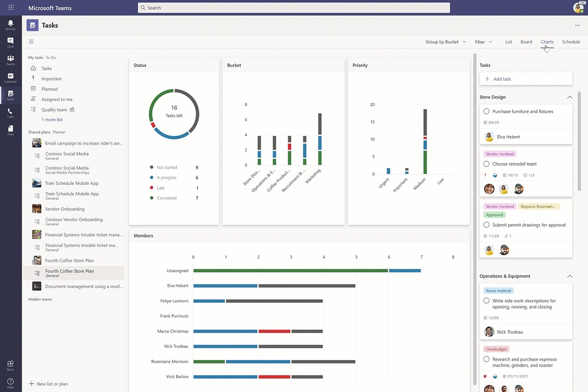The width and height of the screenshot is (588, 392).
Task: Open the app launcher waffle icon
Action: click(11, 7)
